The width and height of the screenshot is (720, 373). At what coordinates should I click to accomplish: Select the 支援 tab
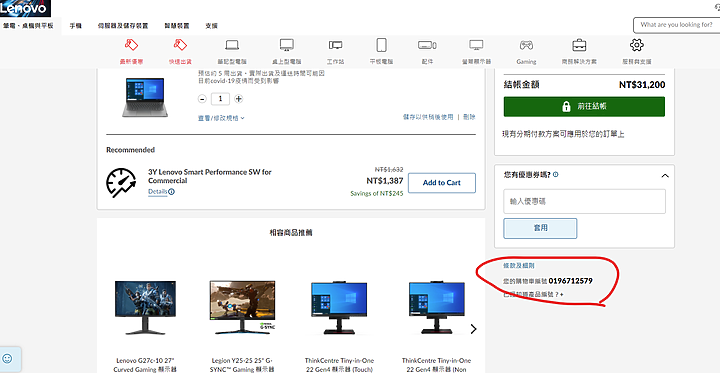pyautogui.click(x=211, y=26)
